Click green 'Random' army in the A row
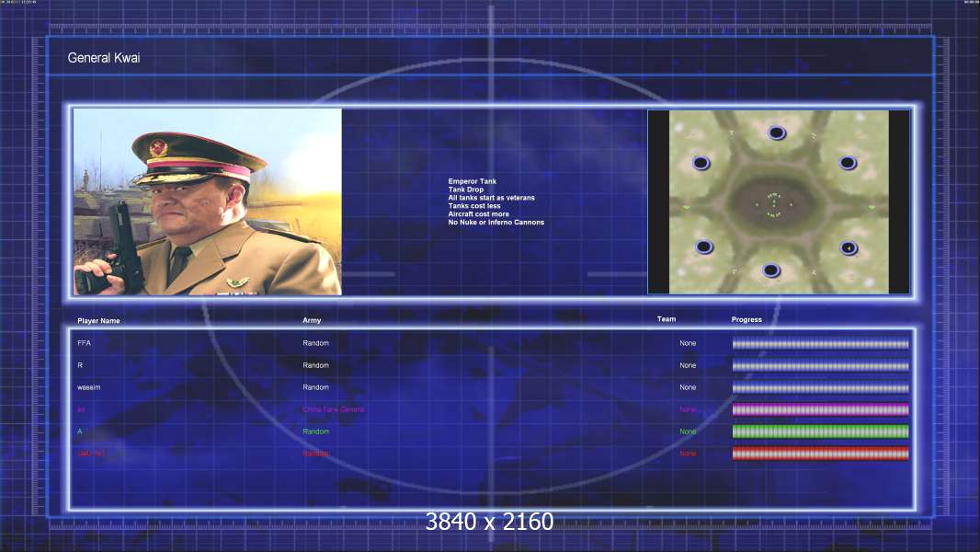This screenshot has height=552, width=980. click(x=315, y=431)
